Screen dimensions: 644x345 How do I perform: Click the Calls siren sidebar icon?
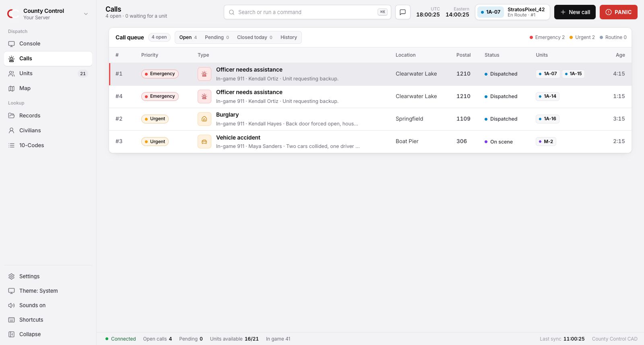tap(11, 59)
